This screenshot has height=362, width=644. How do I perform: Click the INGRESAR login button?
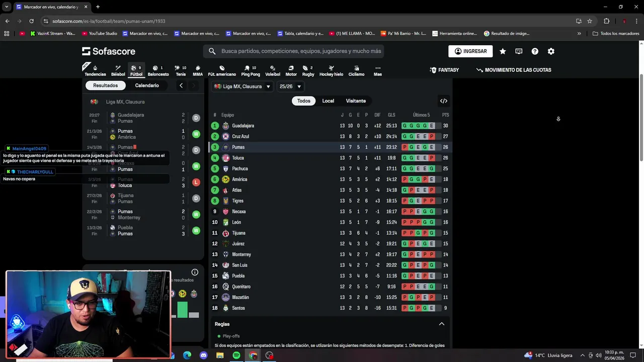tap(470, 51)
